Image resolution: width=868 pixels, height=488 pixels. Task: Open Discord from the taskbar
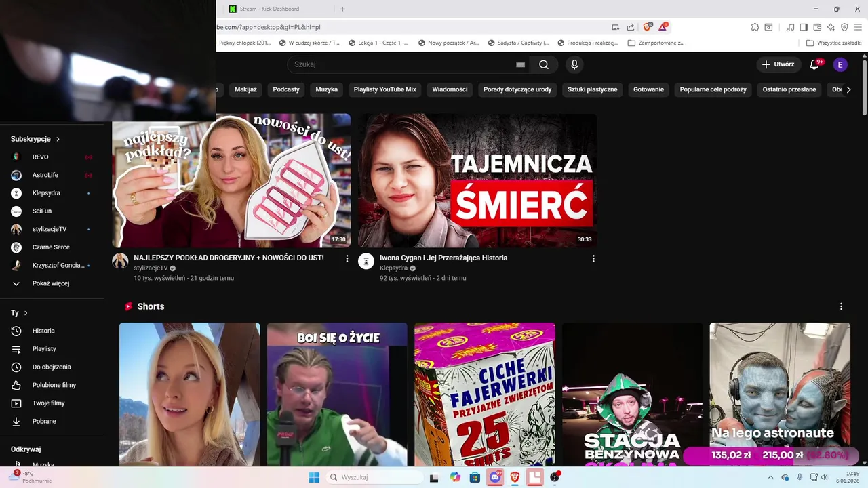(495, 477)
